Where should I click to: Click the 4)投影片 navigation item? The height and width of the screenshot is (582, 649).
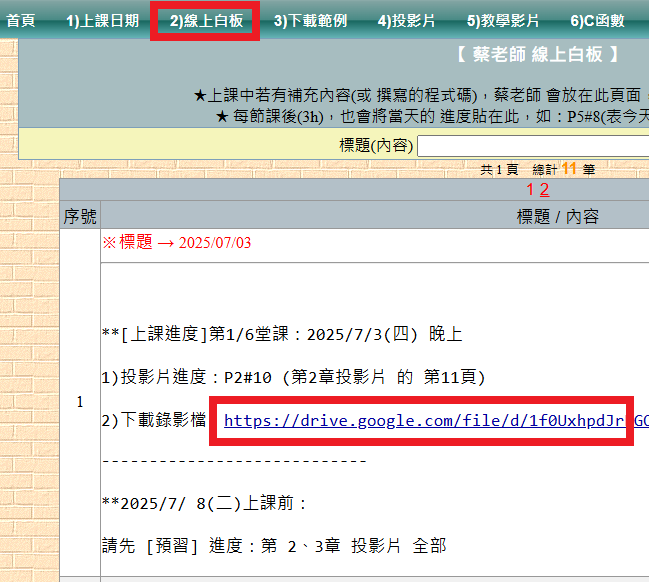406,21
